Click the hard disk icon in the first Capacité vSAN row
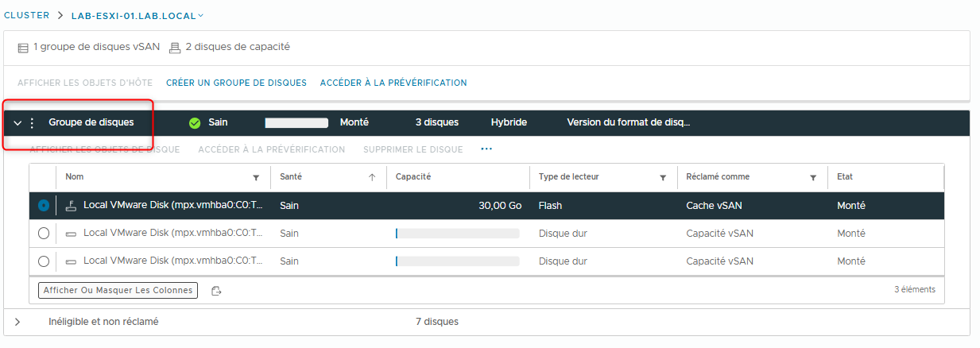The width and height of the screenshot is (980, 348). (71, 234)
